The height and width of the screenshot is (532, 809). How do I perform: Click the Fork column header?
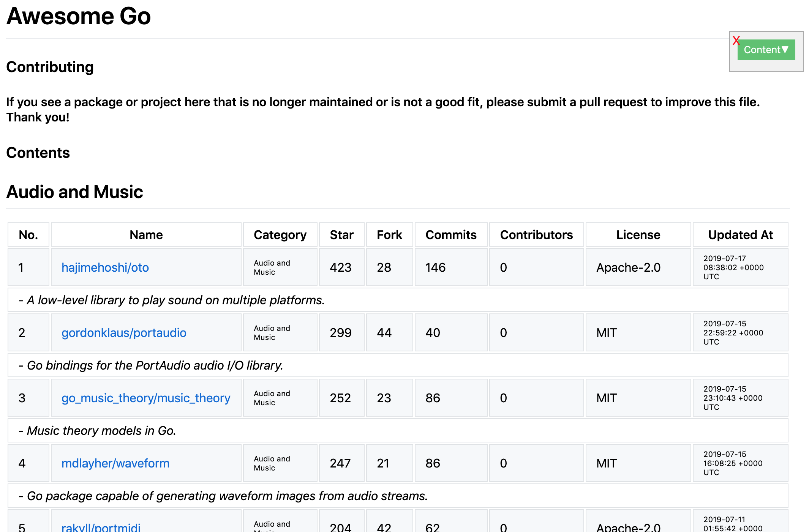click(389, 235)
